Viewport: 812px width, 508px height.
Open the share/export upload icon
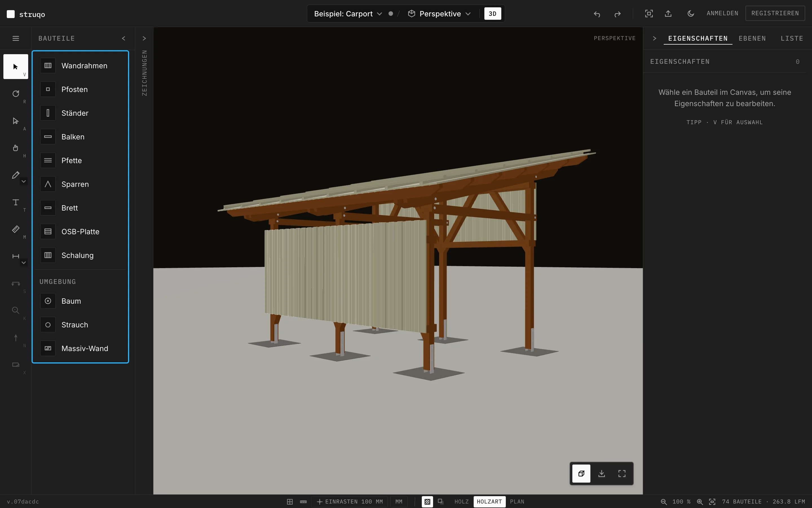click(668, 14)
